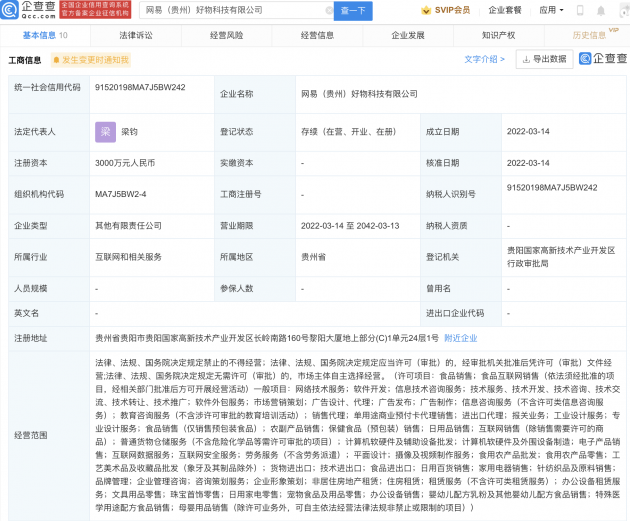Viewport: 630px width, 521px height.
Task: Expand the 应用 dropdown menu
Action: [x=551, y=10]
